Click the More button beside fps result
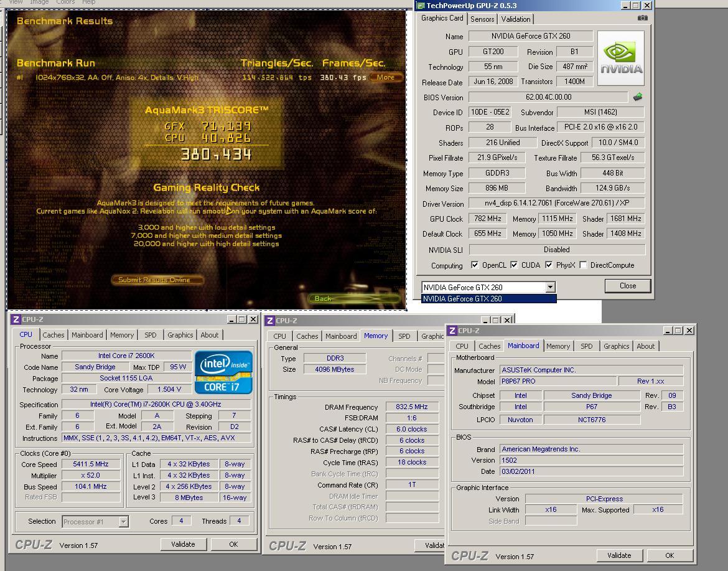The image size is (728, 571). (x=385, y=77)
